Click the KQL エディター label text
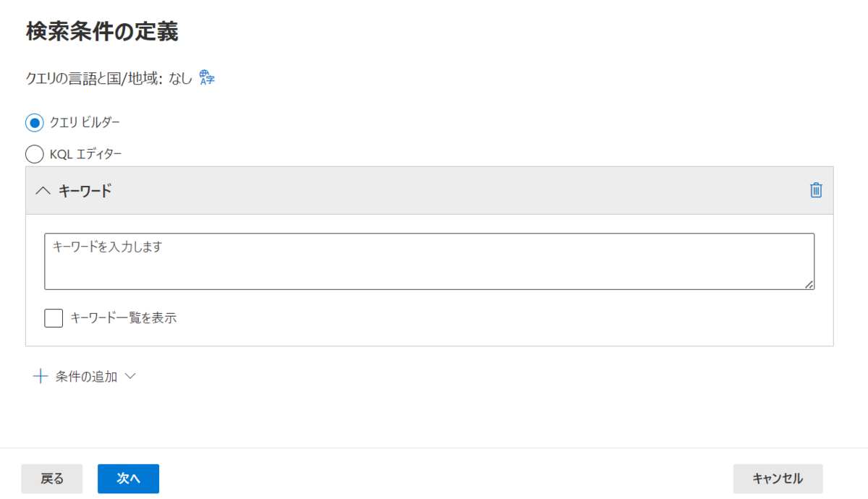The height and width of the screenshot is (499, 868). click(x=86, y=154)
